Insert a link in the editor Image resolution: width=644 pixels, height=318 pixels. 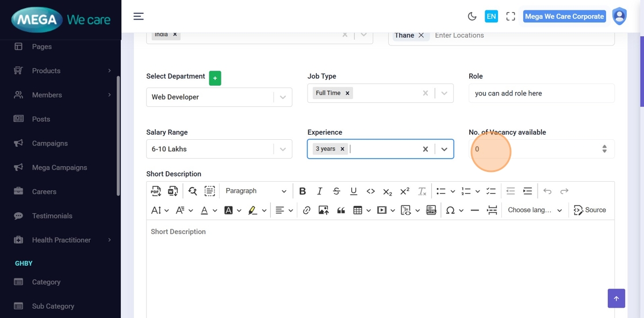tap(306, 210)
